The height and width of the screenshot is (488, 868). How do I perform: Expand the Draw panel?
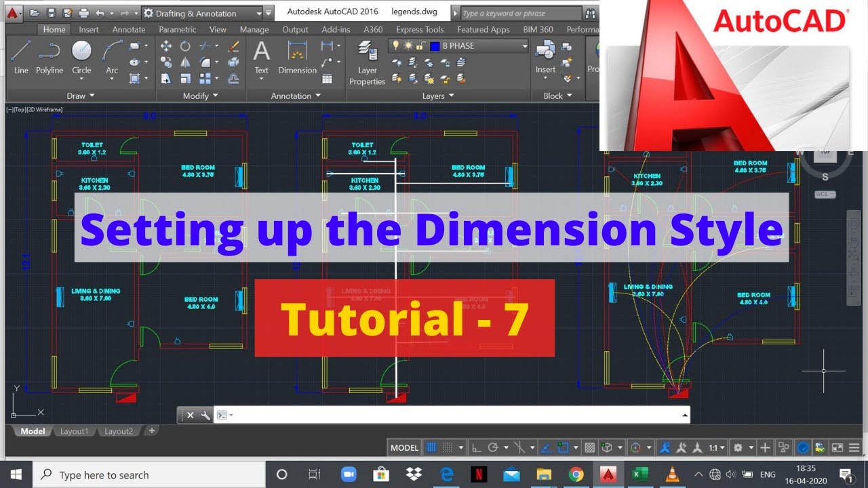[x=81, y=96]
